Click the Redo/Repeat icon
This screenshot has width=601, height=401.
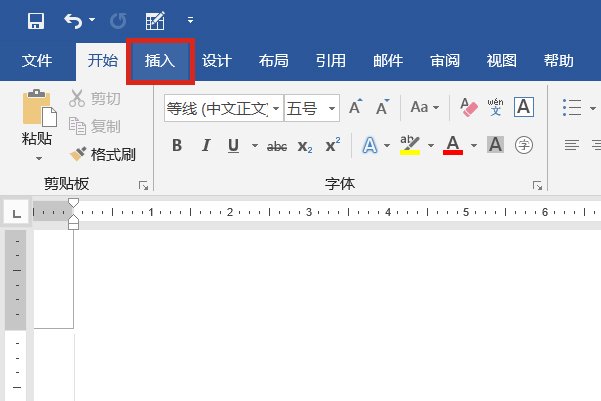pos(118,20)
